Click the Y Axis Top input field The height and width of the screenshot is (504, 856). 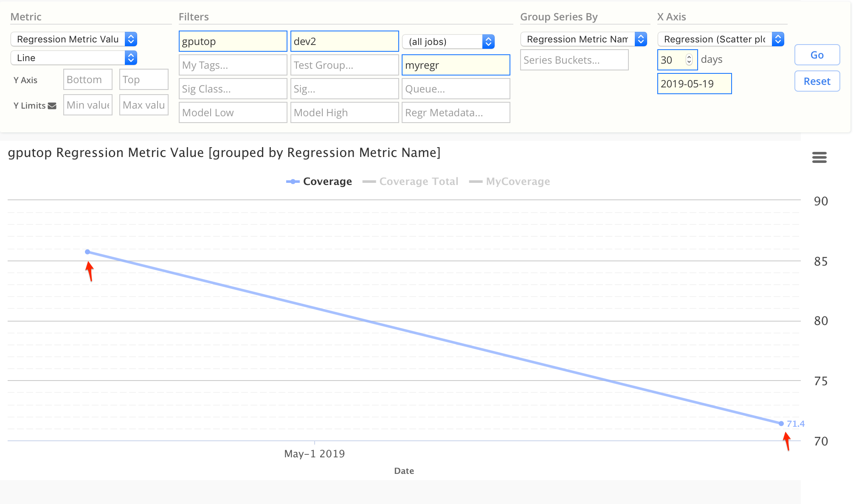144,79
